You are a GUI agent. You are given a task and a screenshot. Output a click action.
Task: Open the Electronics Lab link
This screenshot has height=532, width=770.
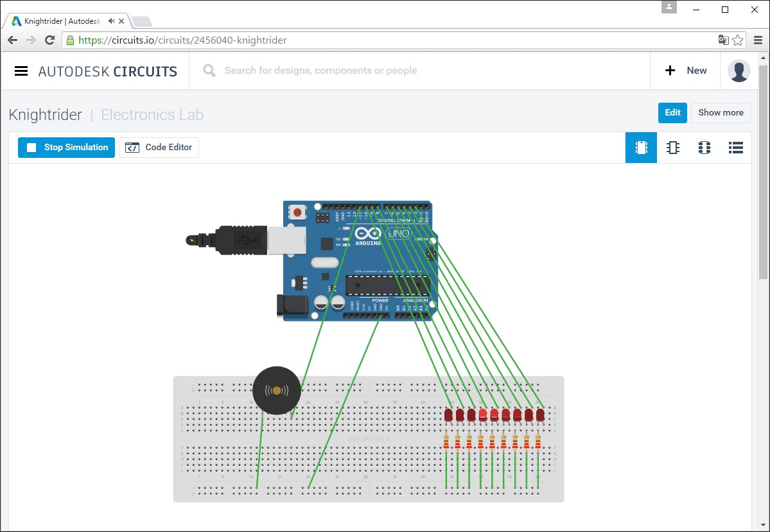point(152,115)
